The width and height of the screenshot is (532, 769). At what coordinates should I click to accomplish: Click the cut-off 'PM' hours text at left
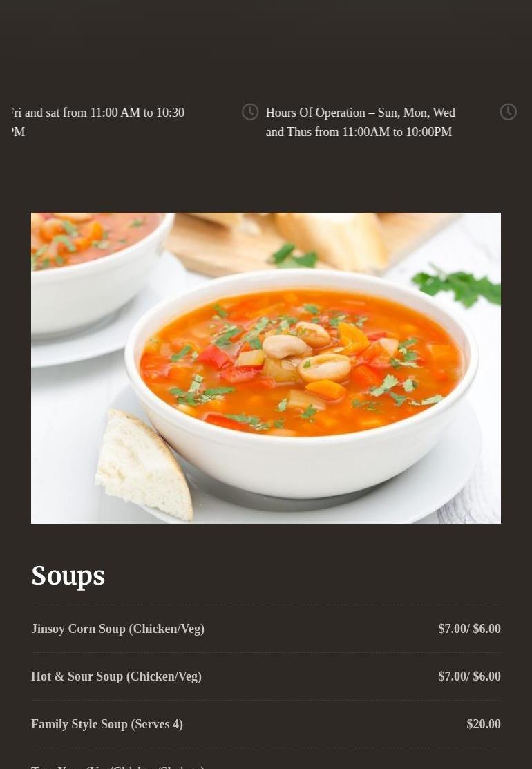pos(18,132)
